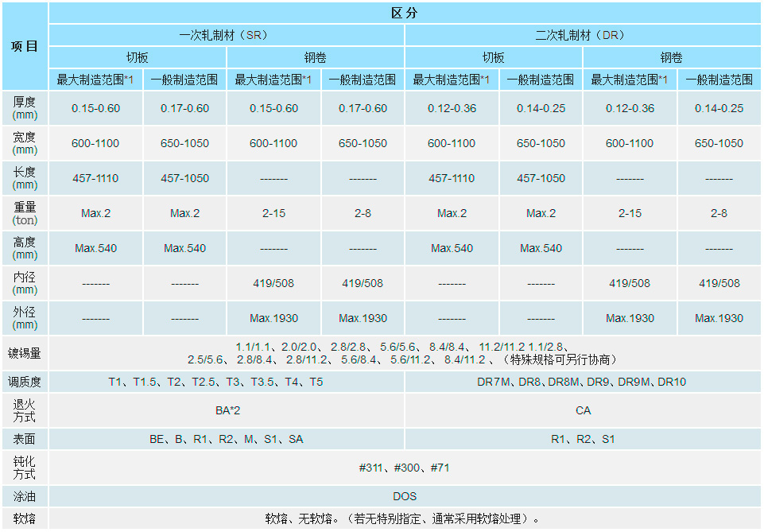Click the 重量 (ton) row label
Image resolution: width=764 pixels, height=532 pixels.
(25, 213)
